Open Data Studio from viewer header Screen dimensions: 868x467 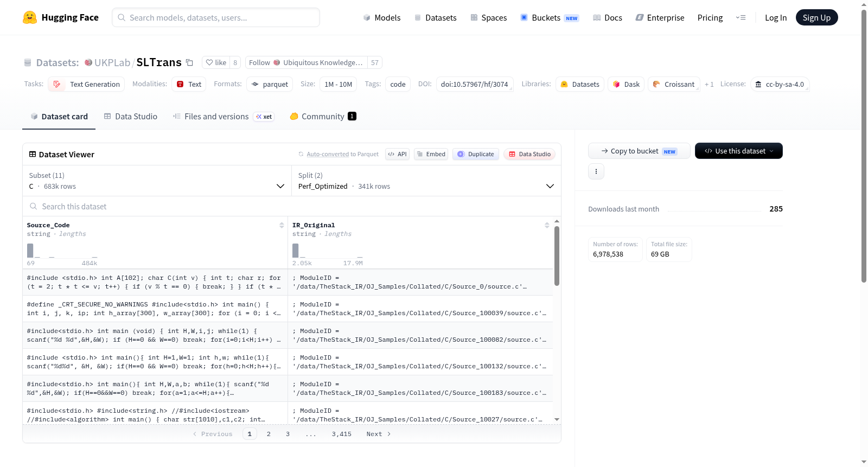pos(529,154)
